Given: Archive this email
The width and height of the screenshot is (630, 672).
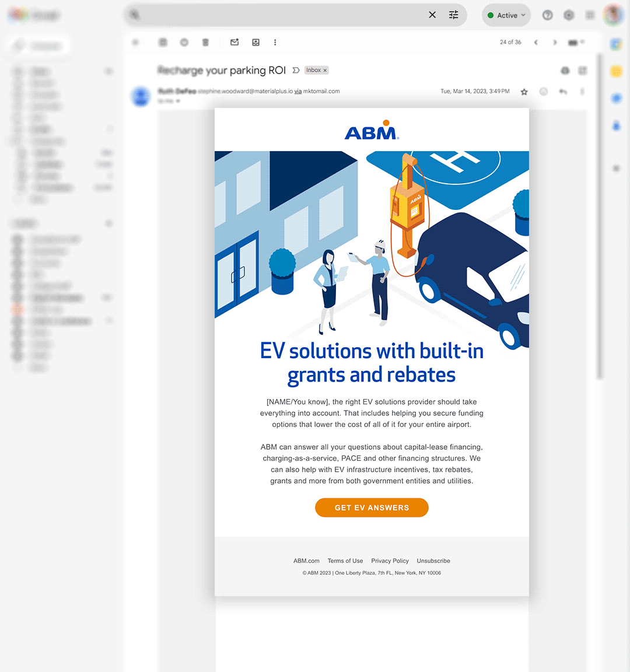Looking at the screenshot, I should (163, 42).
